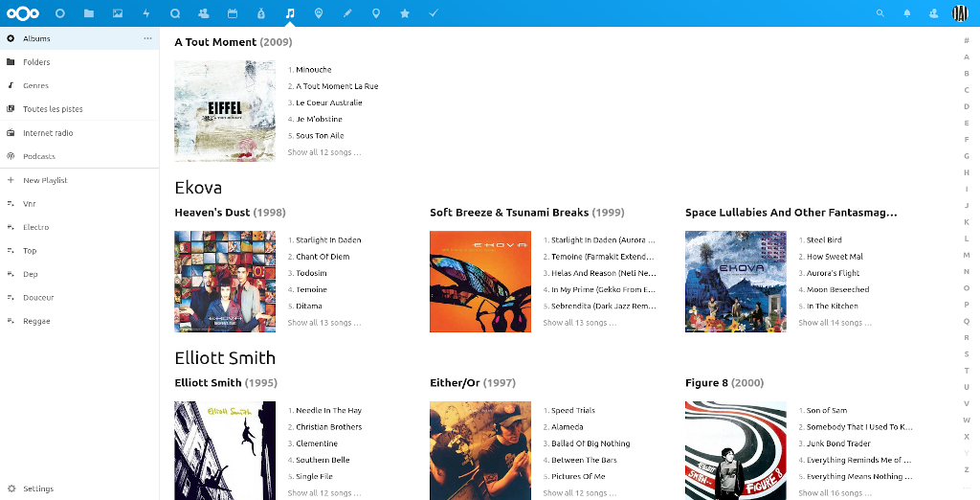Click the A Tout Moment album cover

coord(225,111)
